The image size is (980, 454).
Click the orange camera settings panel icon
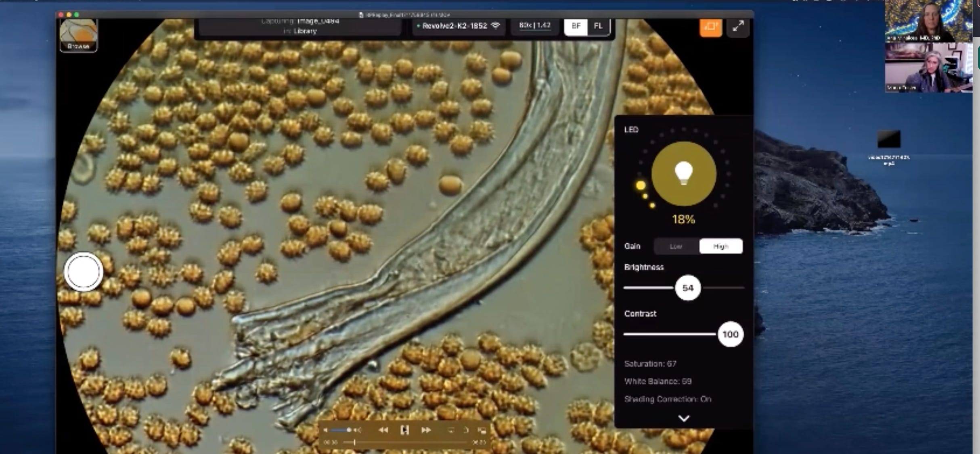711,27
